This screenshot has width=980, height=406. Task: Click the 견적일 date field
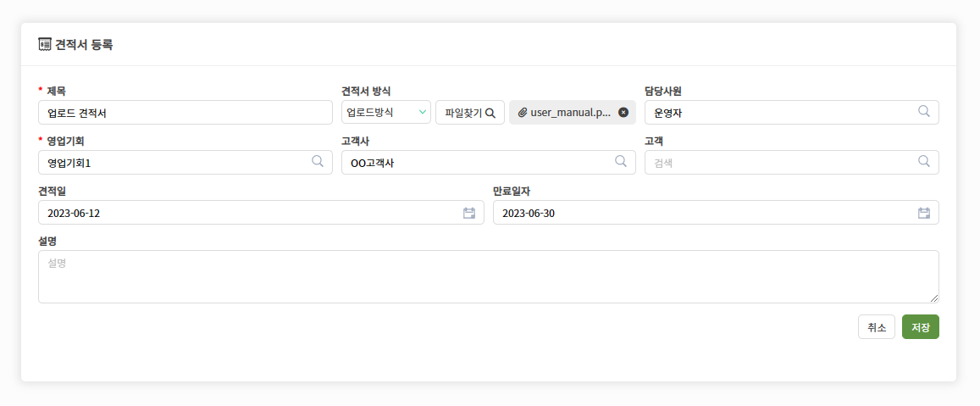[x=261, y=213]
